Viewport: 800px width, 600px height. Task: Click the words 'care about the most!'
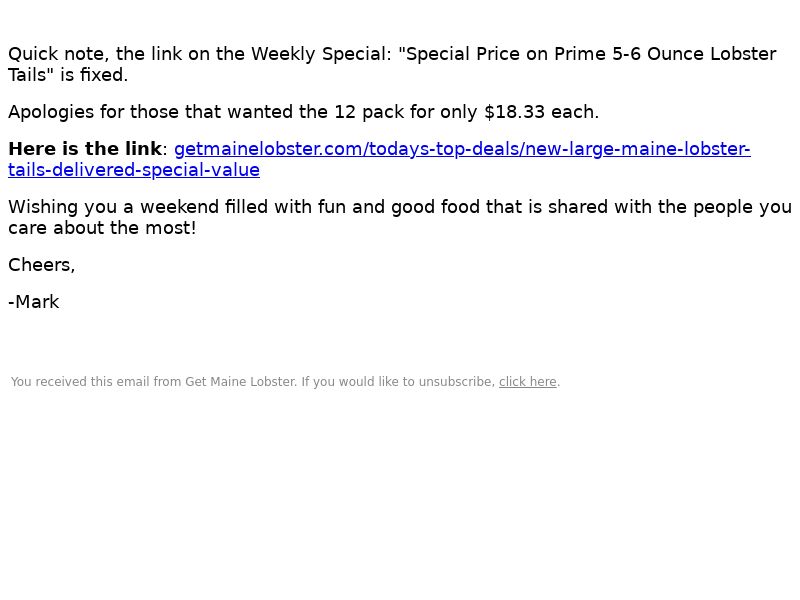click(102, 228)
